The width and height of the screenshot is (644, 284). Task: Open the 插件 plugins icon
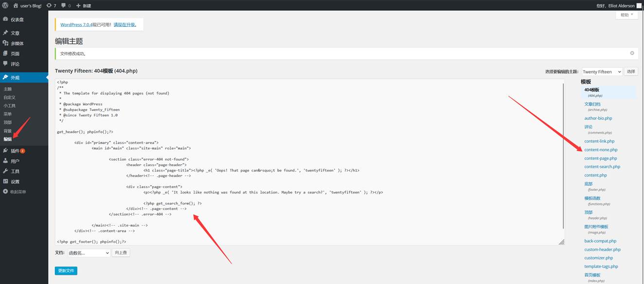tap(5, 151)
